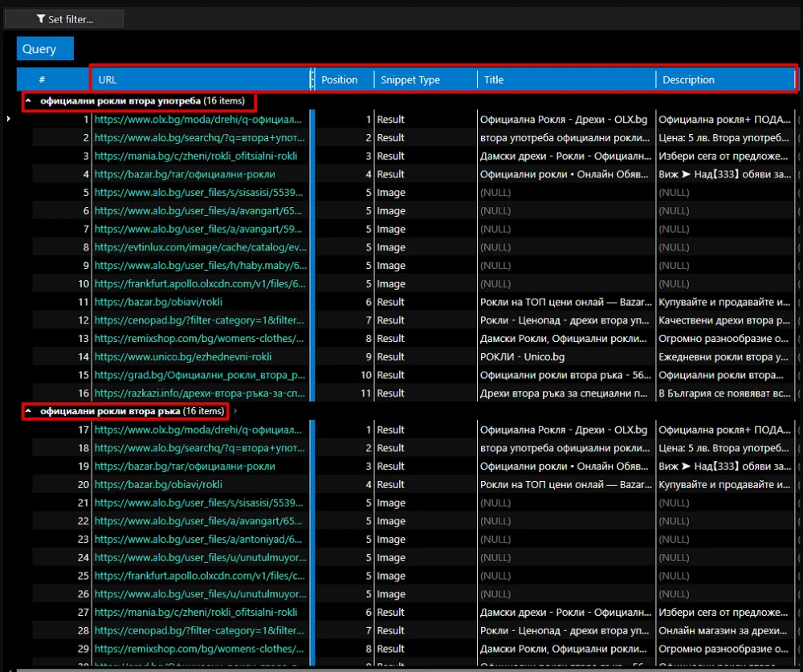Open the mania.bg link in row 3

(x=196, y=157)
